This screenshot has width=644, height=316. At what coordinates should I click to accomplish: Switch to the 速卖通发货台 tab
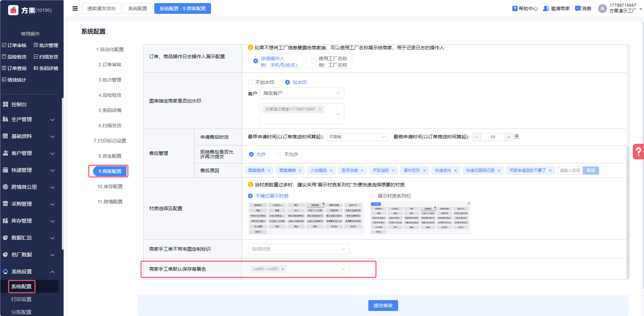[x=101, y=8]
